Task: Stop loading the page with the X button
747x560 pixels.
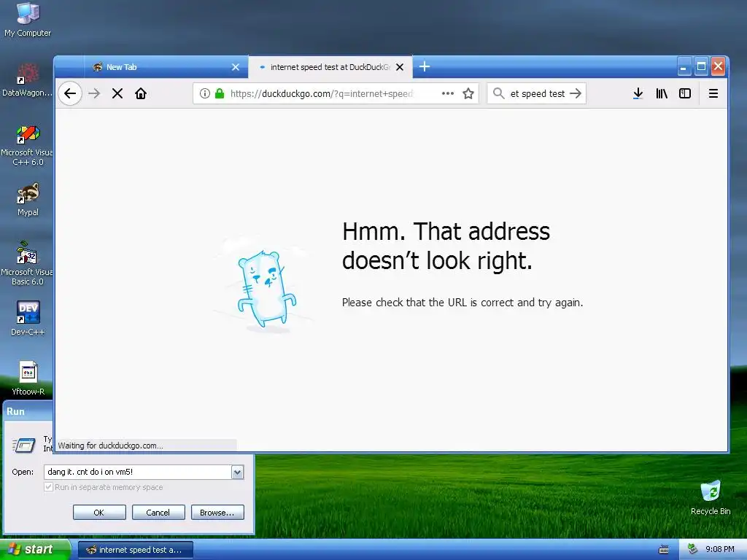Action: 117,93
